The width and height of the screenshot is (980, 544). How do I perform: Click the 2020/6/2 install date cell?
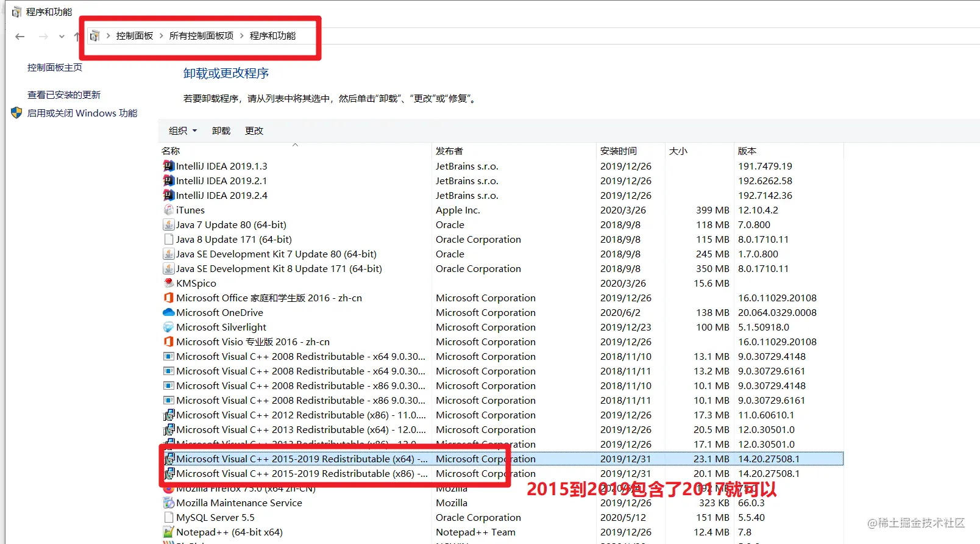[620, 312]
